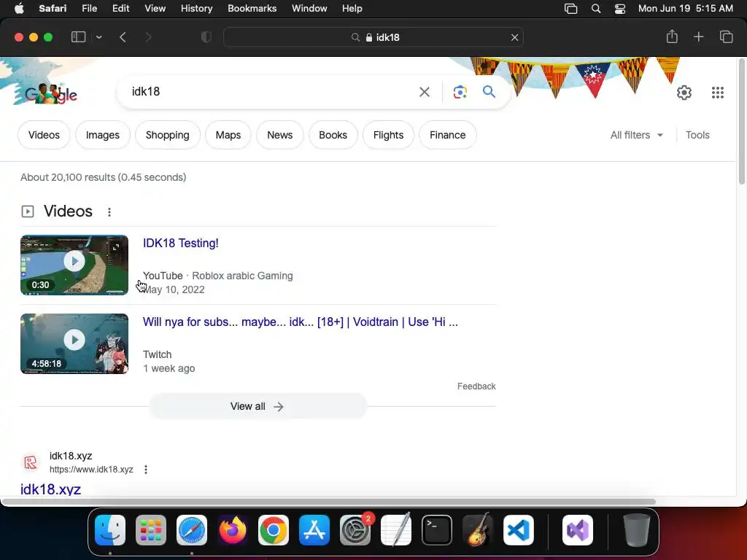Launch Visual Studio Code from Dock
This screenshot has width=747, height=560.
(x=519, y=530)
